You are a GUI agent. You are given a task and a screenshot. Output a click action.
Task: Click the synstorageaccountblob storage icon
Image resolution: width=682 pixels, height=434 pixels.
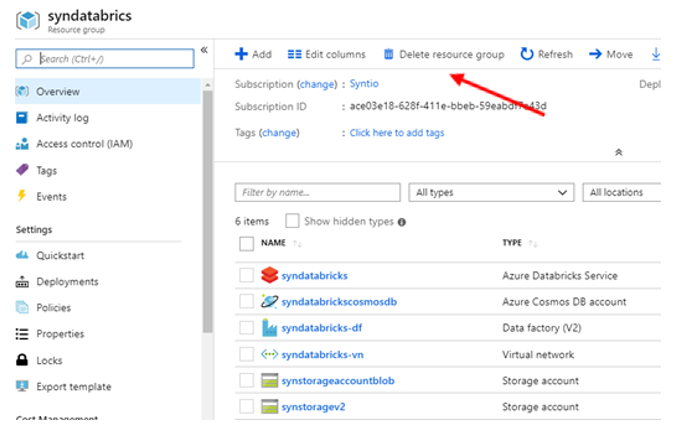(269, 381)
